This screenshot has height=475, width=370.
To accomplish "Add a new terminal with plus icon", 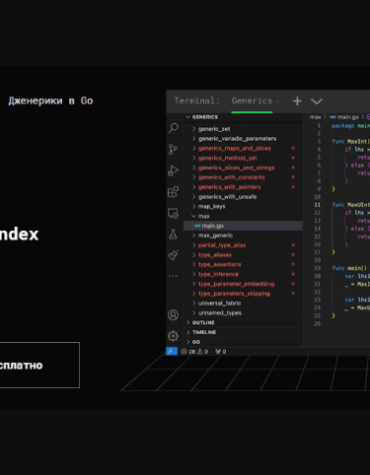I will [x=297, y=101].
